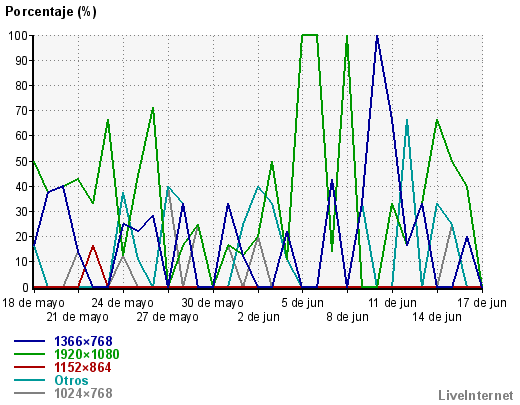Click the 0 value on the Y axis
Viewport: 520px width, 405px height.
coord(25,287)
